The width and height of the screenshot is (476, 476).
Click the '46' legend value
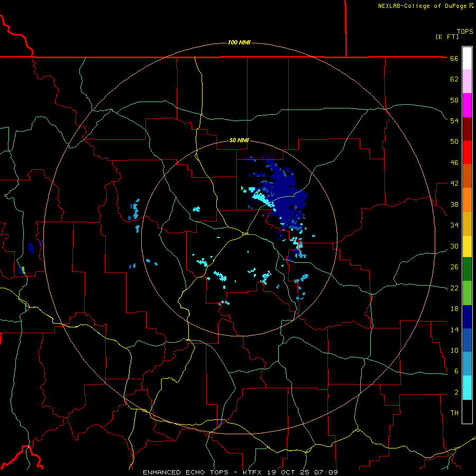click(x=454, y=163)
